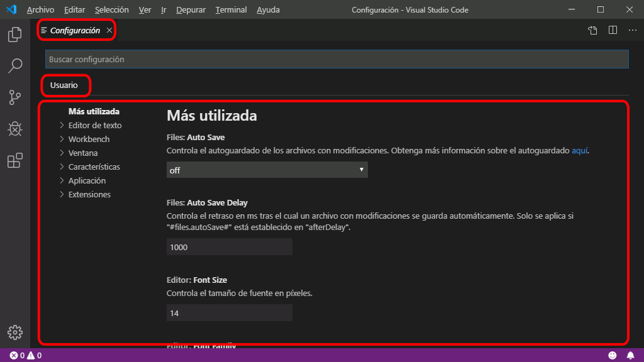Expand the Extensiones chevron
The width and height of the screenshot is (644, 362).
tap(62, 194)
